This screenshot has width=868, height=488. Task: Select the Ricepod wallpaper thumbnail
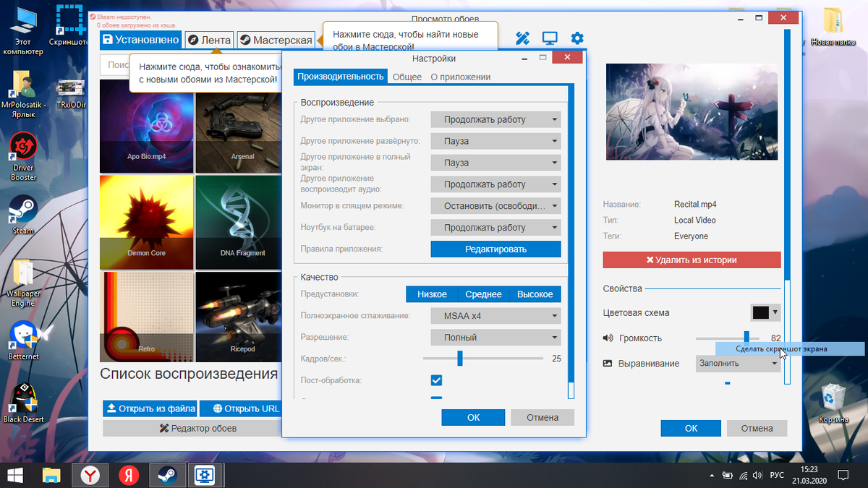238,317
